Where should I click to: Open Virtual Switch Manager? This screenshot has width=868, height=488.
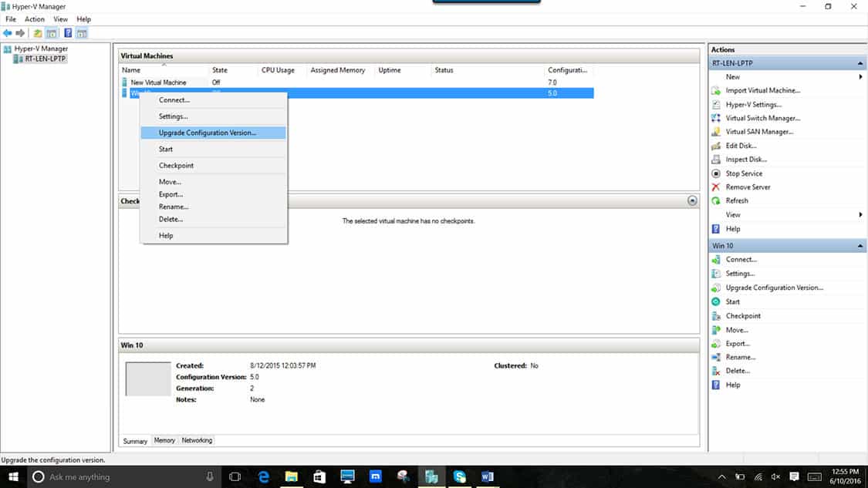(x=763, y=118)
